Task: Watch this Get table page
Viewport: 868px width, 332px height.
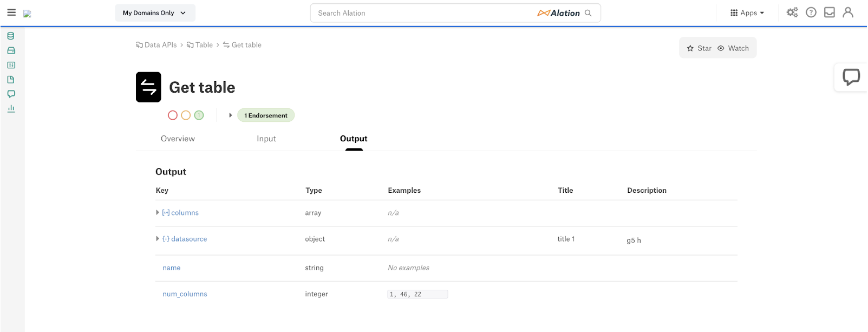Action: [x=733, y=48]
